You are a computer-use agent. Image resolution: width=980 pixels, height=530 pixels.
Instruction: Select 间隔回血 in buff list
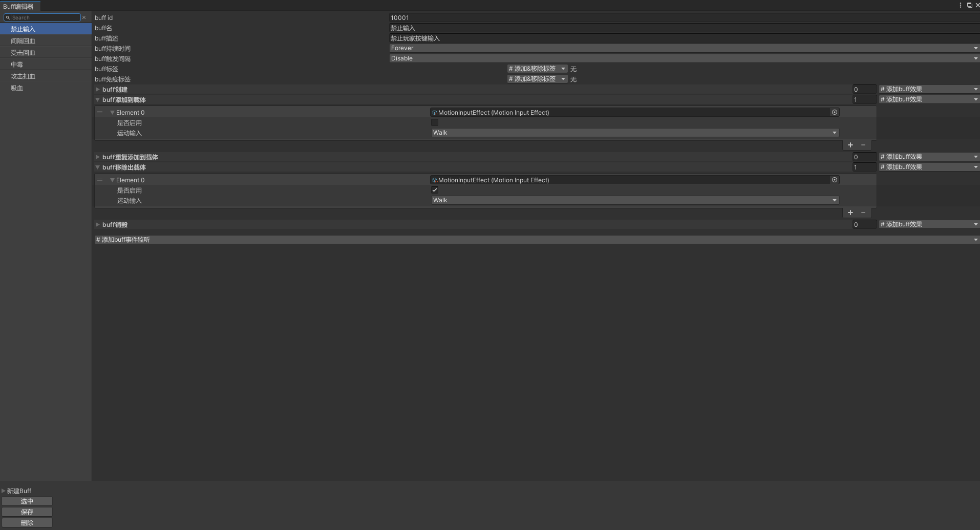click(x=46, y=41)
